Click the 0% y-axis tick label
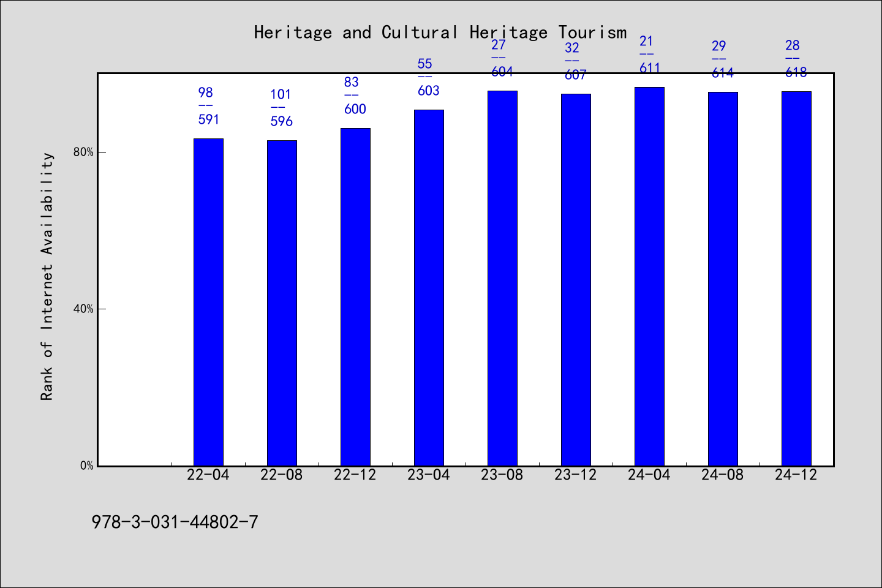Screen dimensions: 882x588 coord(87,466)
